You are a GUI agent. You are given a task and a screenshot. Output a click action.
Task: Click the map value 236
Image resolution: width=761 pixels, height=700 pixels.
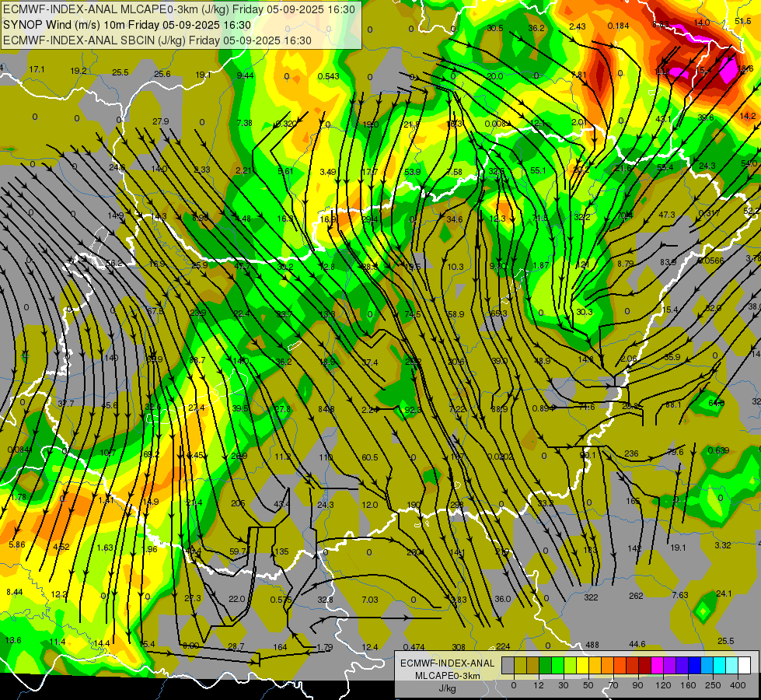pos(631,453)
